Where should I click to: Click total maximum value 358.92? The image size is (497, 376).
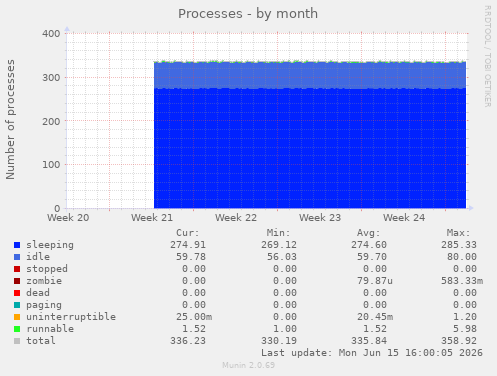pyautogui.click(x=459, y=341)
